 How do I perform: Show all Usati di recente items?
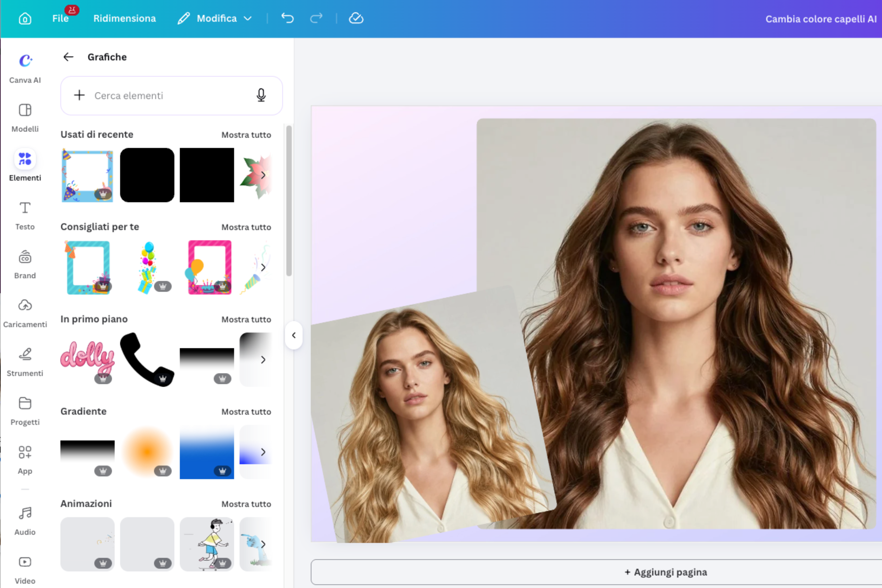pyautogui.click(x=246, y=135)
